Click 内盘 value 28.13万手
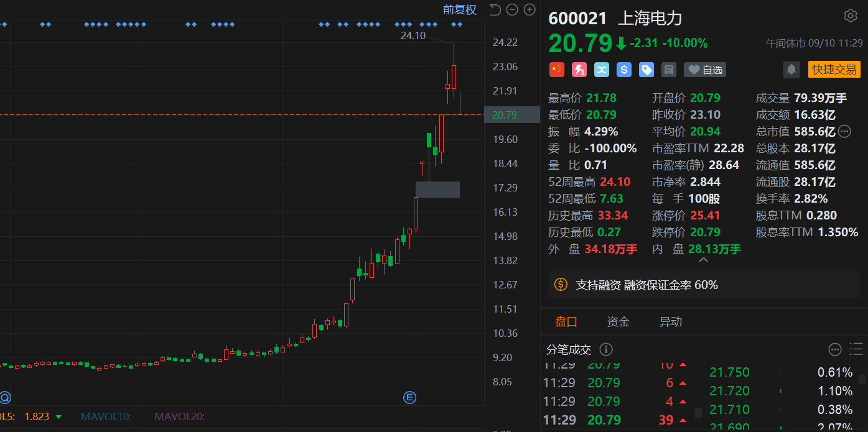Screen dimensions: 868x432 click(715, 249)
